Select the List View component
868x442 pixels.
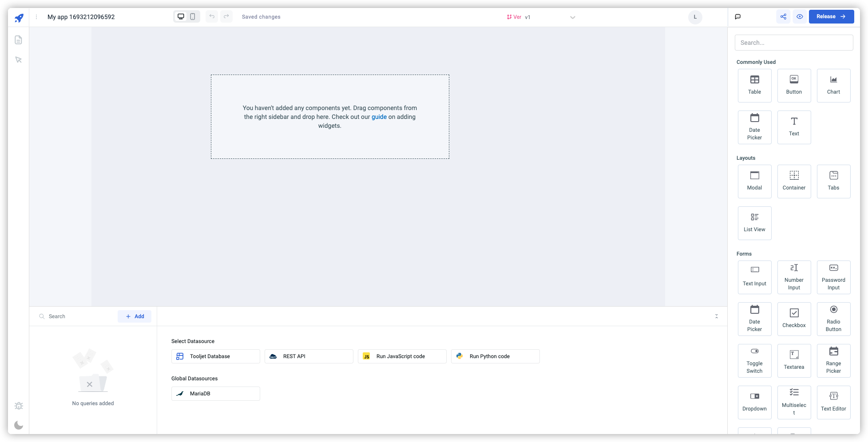click(754, 223)
